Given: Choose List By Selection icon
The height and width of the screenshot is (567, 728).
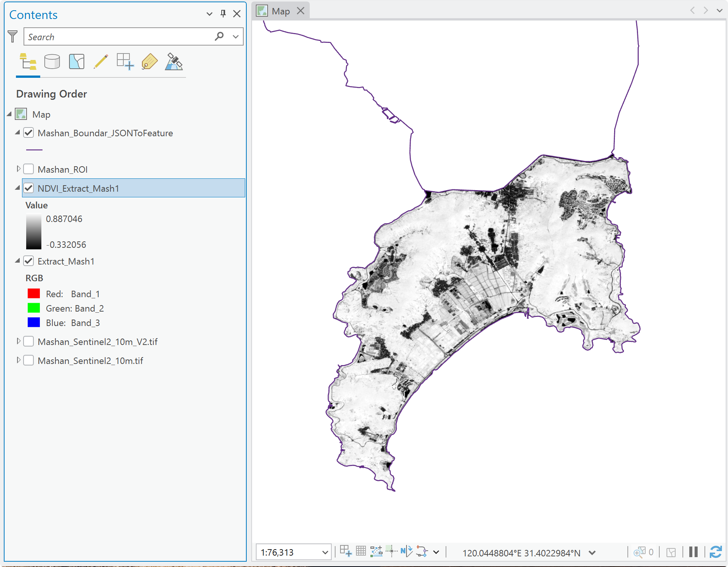Looking at the screenshot, I should click(x=77, y=61).
